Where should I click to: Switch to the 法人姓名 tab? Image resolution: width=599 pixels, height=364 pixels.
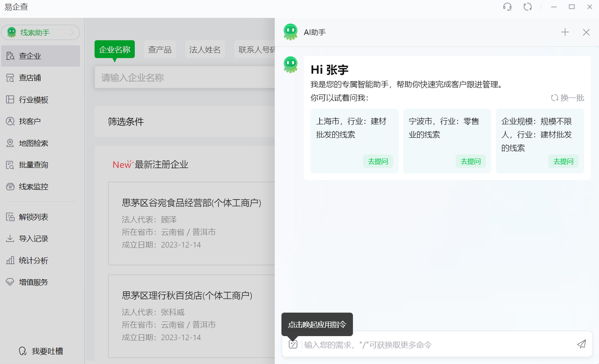coord(205,49)
